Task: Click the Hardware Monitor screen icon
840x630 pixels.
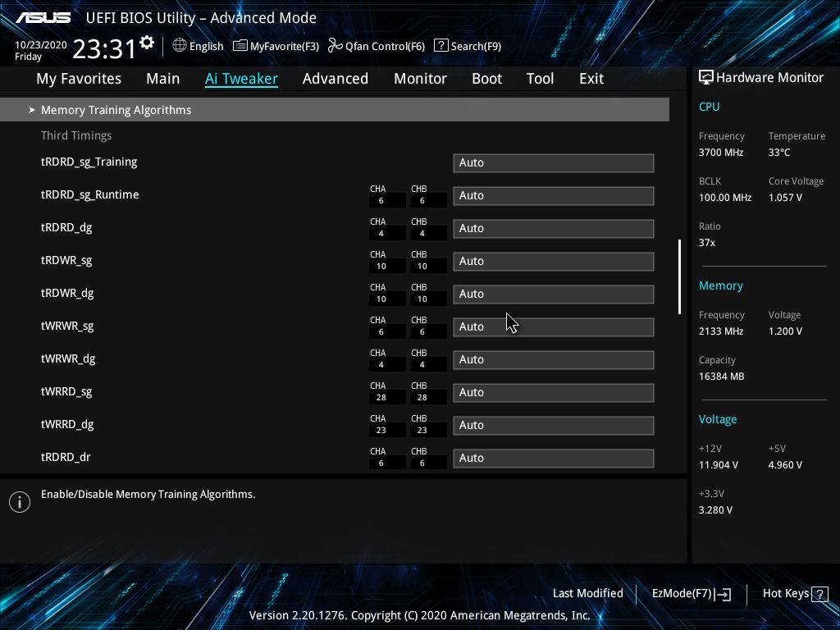Action: pos(706,78)
